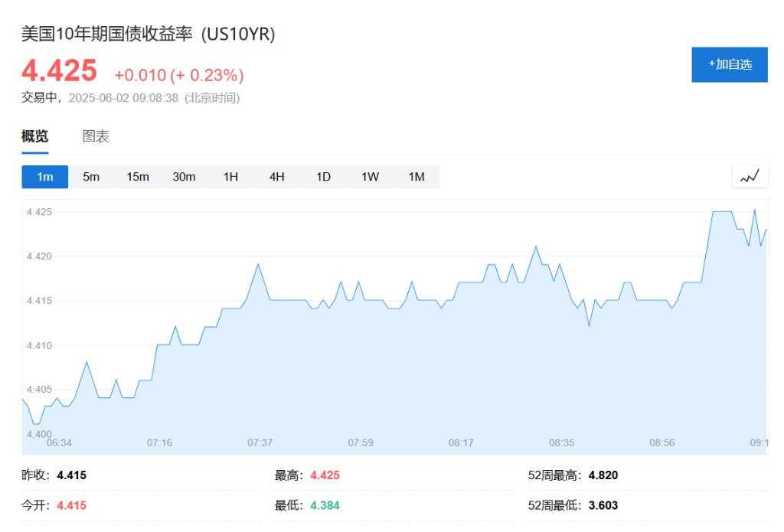The width and height of the screenshot is (784, 532).
Task: Click the title 美国10年期国债收益率 (US10YR)
Action: [x=148, y=34]
